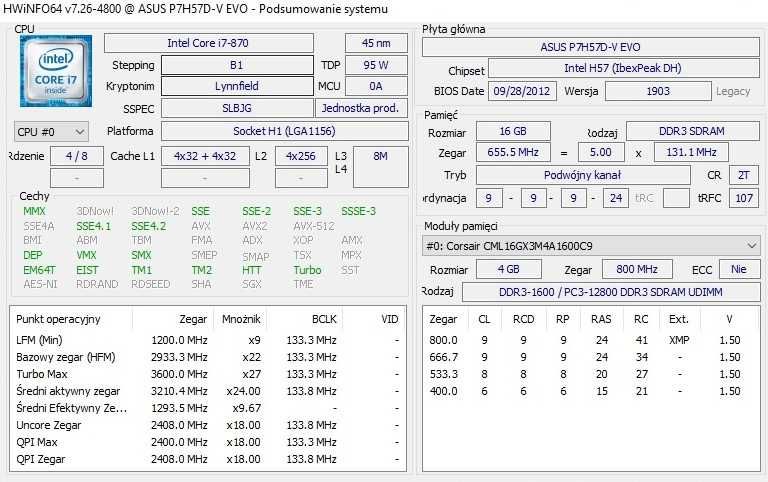Select the Lynnfield codename field
Image resolution: width=768 pixels, height=482 pixels.
pyautogui.click(x=237, y=86)
